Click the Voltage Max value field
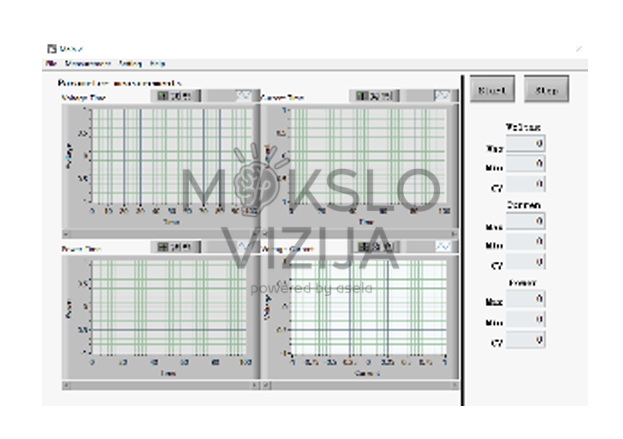623x439 pixels. pyautogui.click(x=525, y=145)
